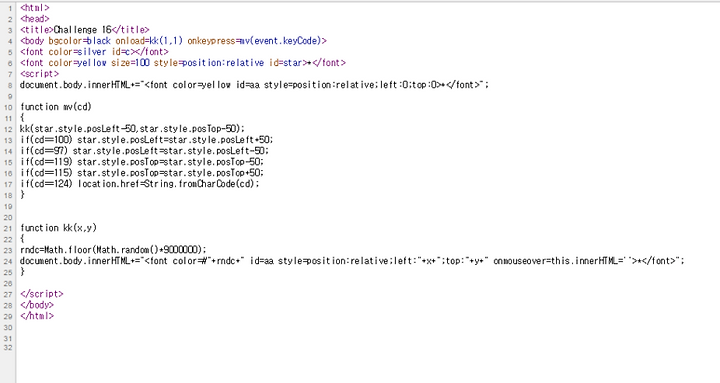The width and height of the screenshot is (720, 383).
Task: Click the first document.body.innerHTML line with id=aa
Action: [254, 85]
